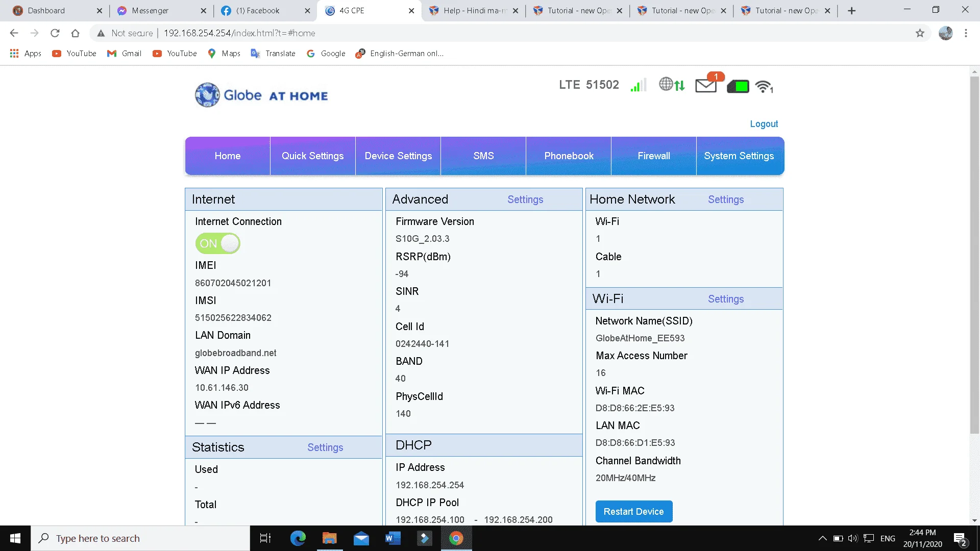The height and width of the screenshot is (551, 980).
Task: Open the Device Settings tab
Action: point(398,156)
